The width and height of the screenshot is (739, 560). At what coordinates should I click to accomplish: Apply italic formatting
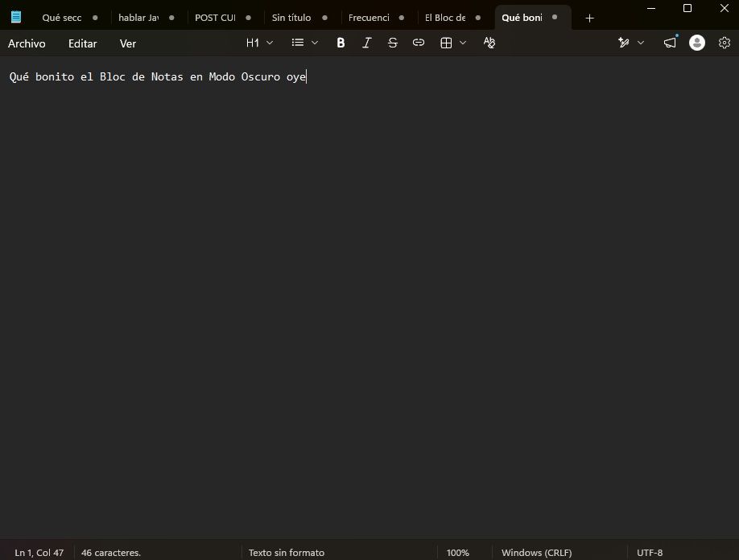coord(366,43)
